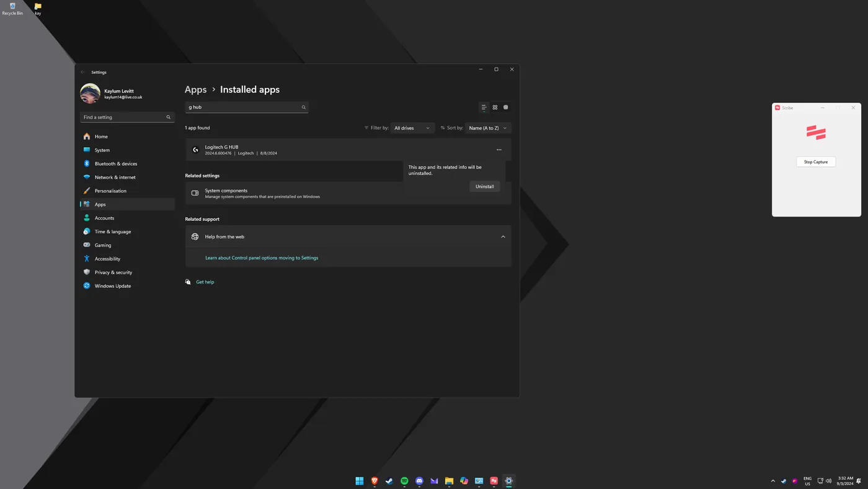
Task: Click Stop Capture in Scribe window
Action: (816, 162)
